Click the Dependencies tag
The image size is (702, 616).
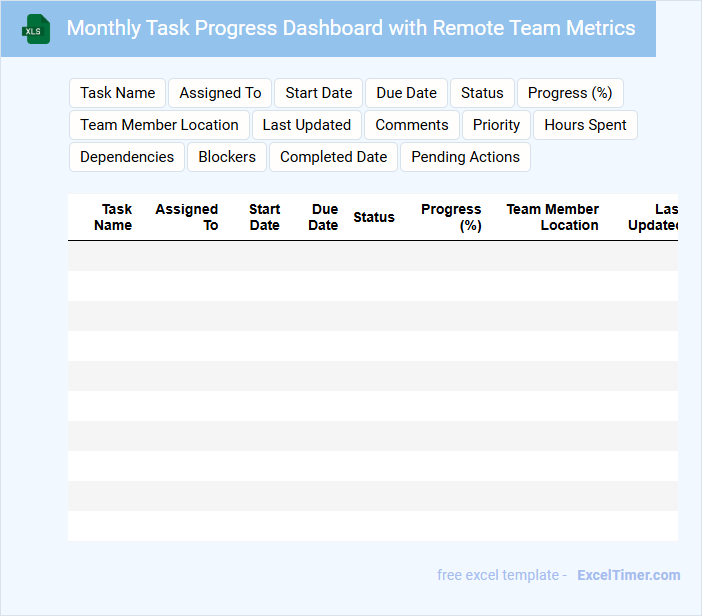tap(126, 157)
